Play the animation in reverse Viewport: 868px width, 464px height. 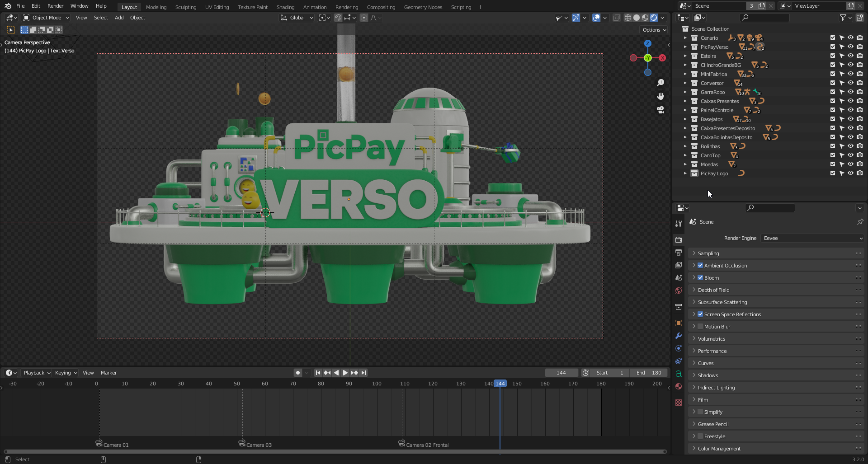tap(336, 373)
